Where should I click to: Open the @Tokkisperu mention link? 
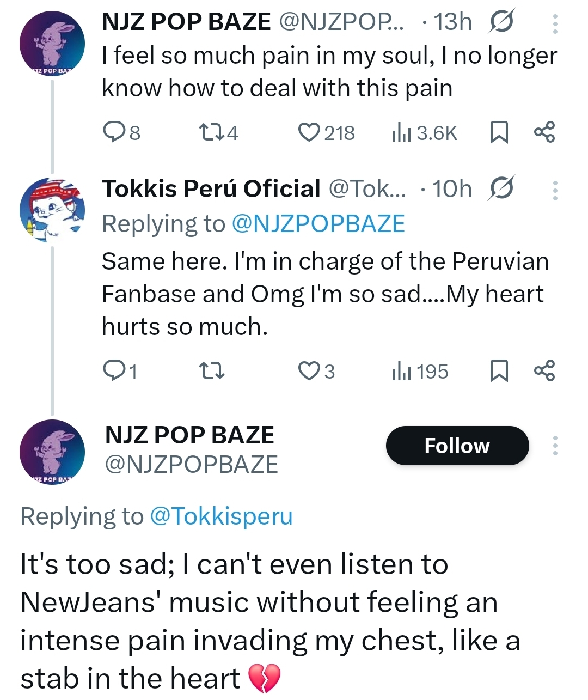[220, 516]
